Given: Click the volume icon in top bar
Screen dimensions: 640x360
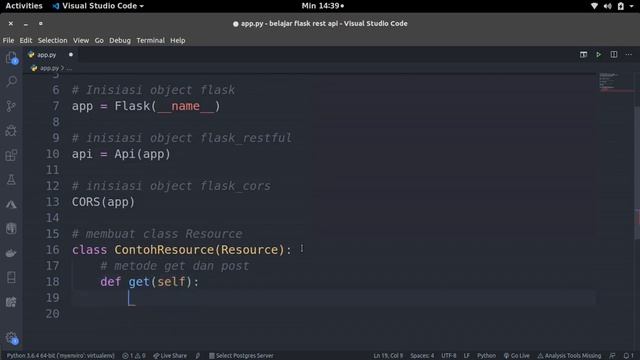Looking at the screenshot, I should (x=607, y=6).
